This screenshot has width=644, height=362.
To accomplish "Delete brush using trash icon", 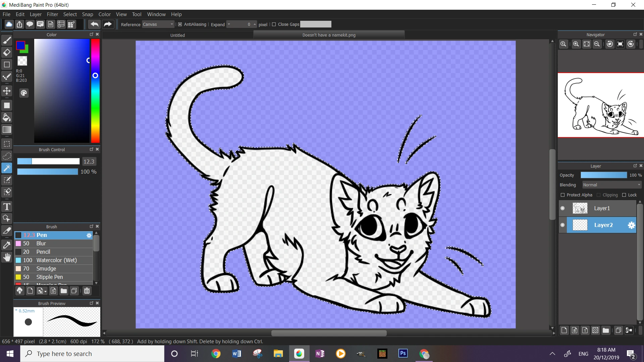I will tap(87, 291).
